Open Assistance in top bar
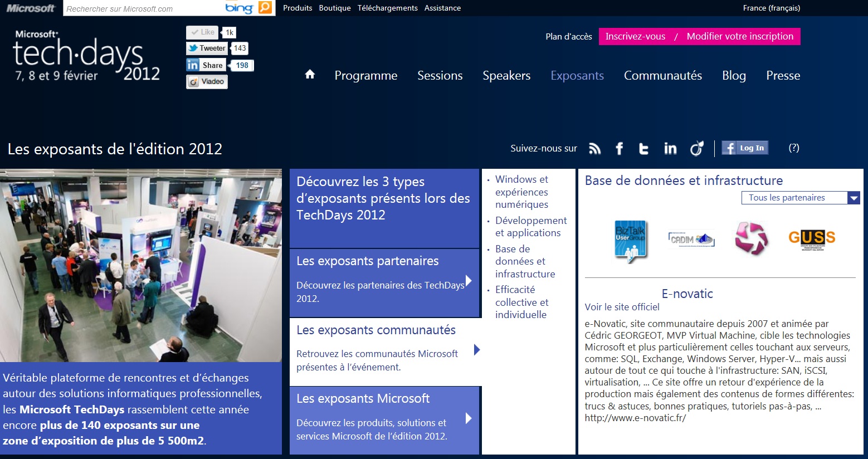The image size is (868, 459). coord(442,8)
